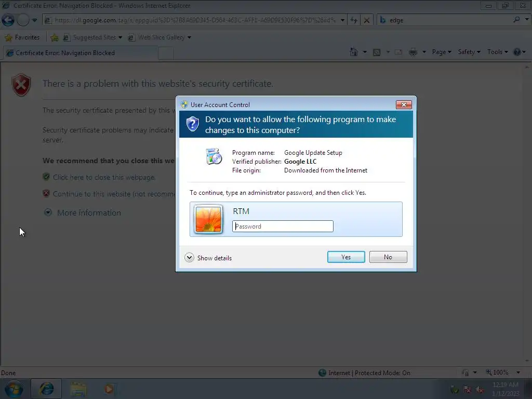532x399 pixels.
Task: Click the Done status bar text
Action: point(8,373)
